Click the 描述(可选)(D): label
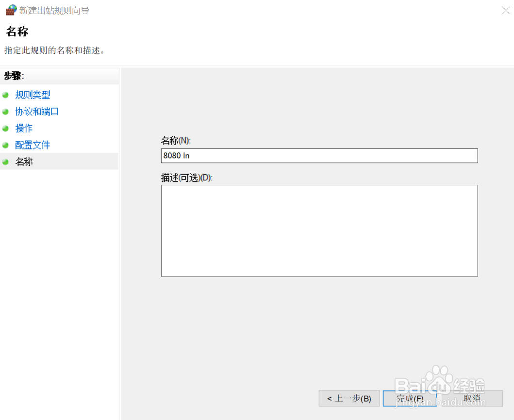 pyautogui.click(x=186, y=178)
